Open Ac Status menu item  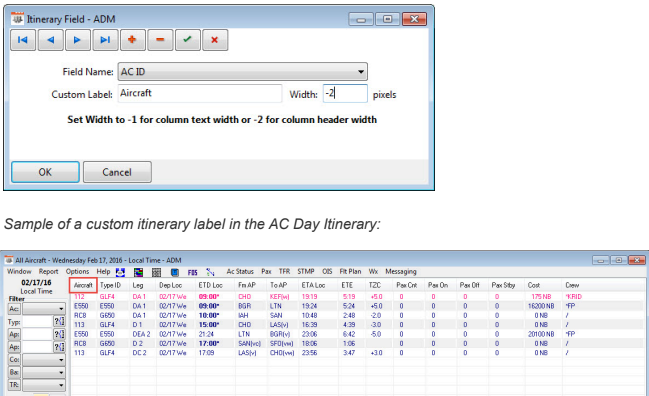coord(240,271)
